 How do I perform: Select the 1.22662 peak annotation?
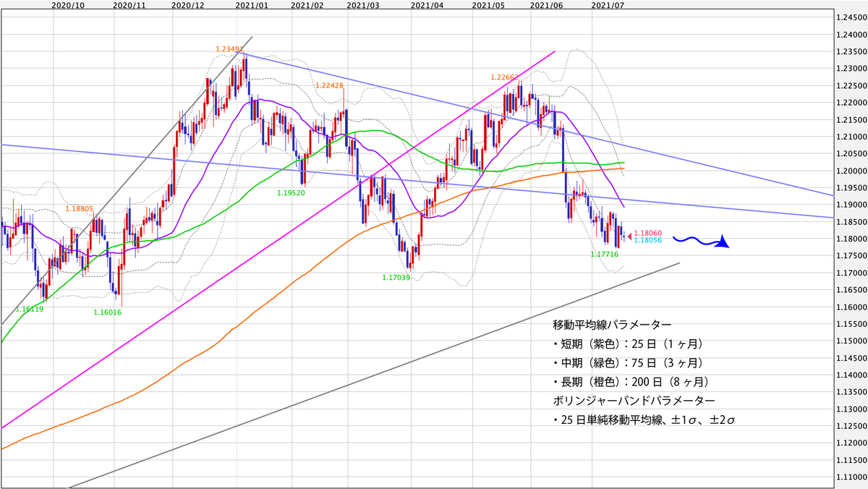503,77
